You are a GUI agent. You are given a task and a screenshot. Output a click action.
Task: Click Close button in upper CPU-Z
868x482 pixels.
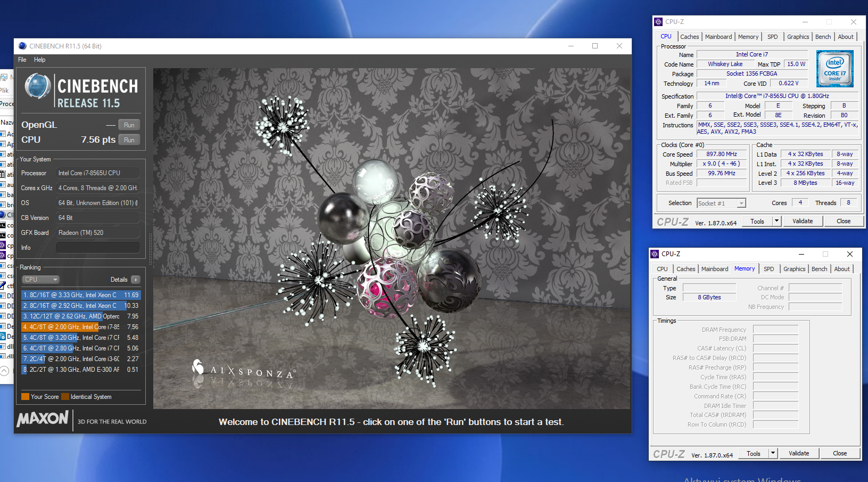(x=844, y=222)
